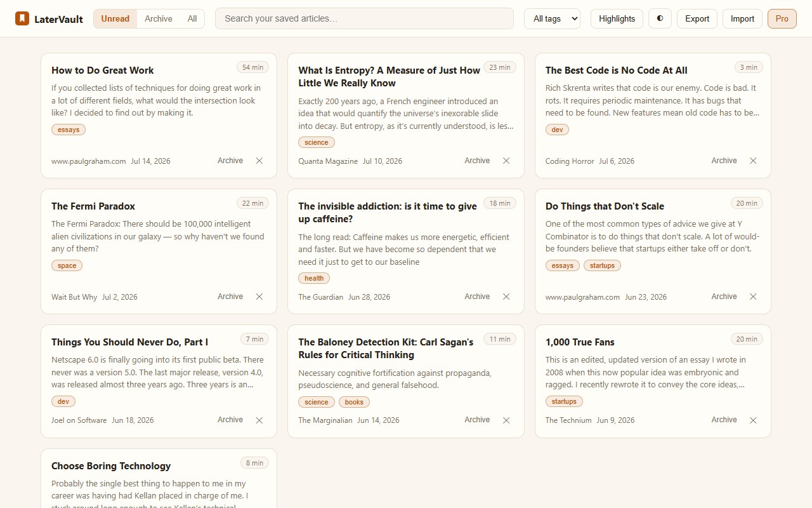Delete 'The Best Code is No Code' card
The height and width of the screenshot is (508, 812).
tap(753, 161)
